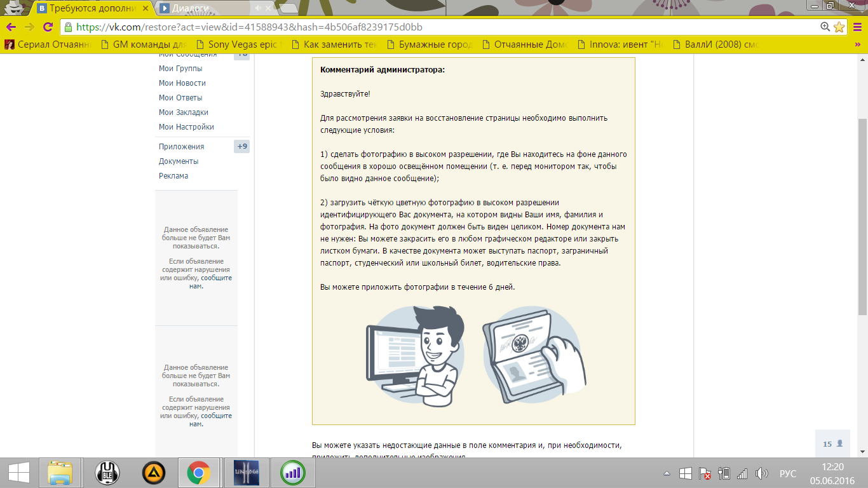Click the Комментарий администратора: heading
This screenshot has width=868, height=488.
pyautogui.click(x=383, y=70)
